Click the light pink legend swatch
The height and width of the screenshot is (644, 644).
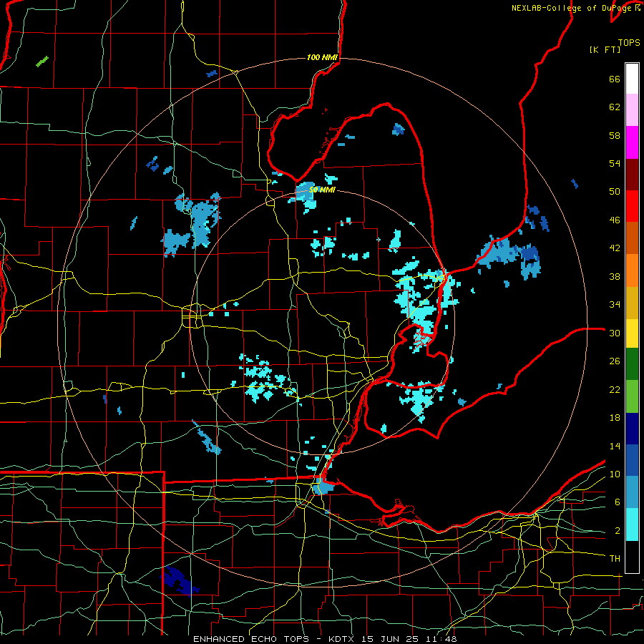632,110
